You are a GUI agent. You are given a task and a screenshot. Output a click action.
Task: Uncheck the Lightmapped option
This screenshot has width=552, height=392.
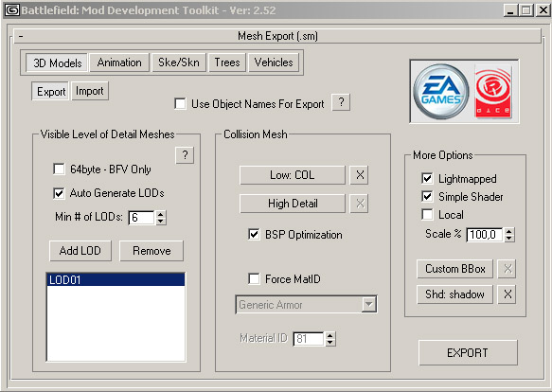427,179
